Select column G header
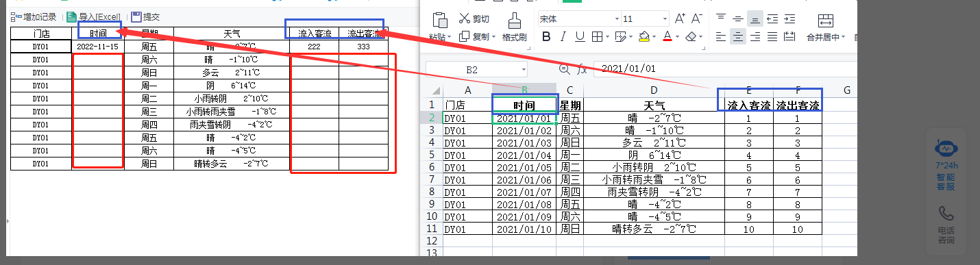980x265 pixels. [846, 90]
